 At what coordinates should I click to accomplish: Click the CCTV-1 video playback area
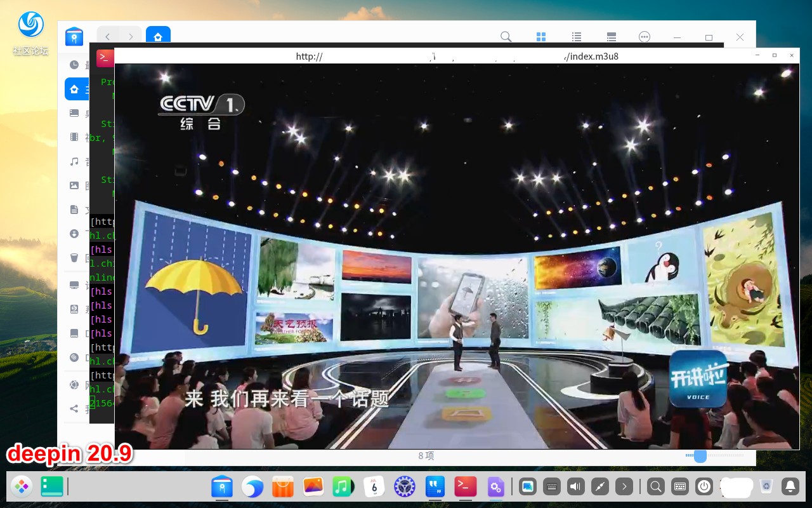(457, 257)
